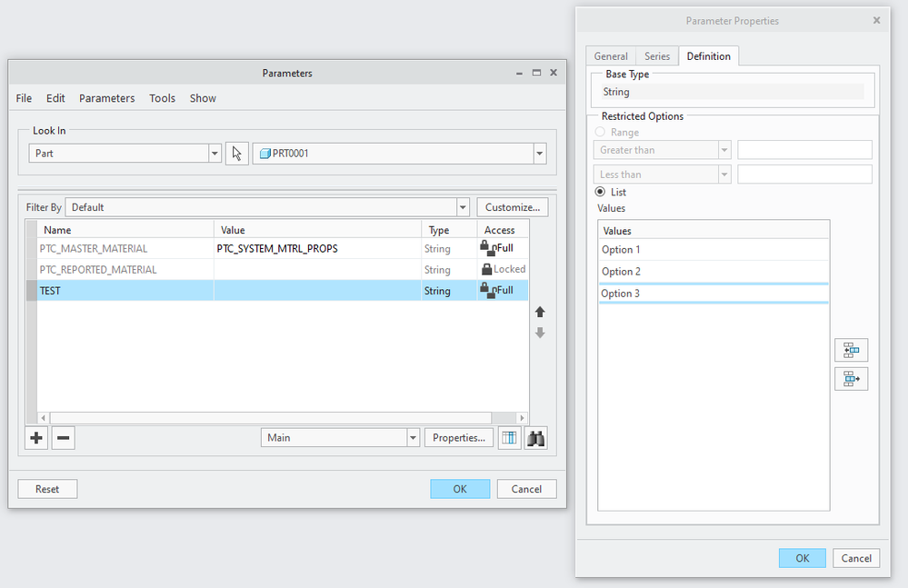This screenshot has width=908, height=588.
Task: Open the Tools menu
Action: pyautogui.click(x=163, y=98)
